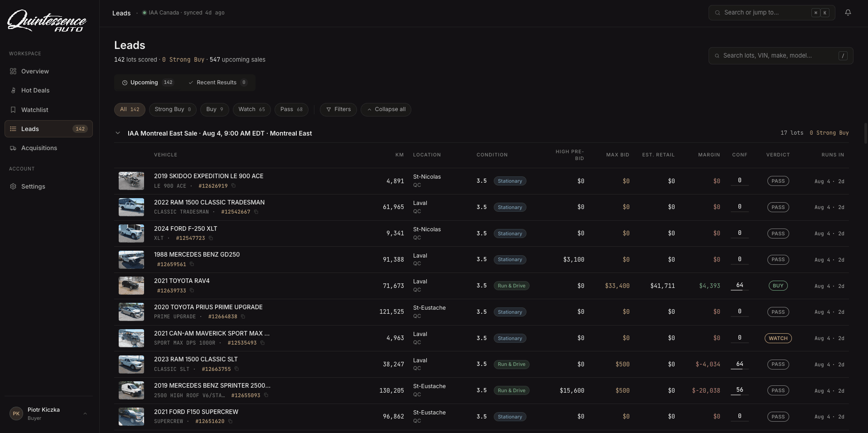Expand the Piotr Kiczka account menu

pyautogui.click(x=85, y=414)
